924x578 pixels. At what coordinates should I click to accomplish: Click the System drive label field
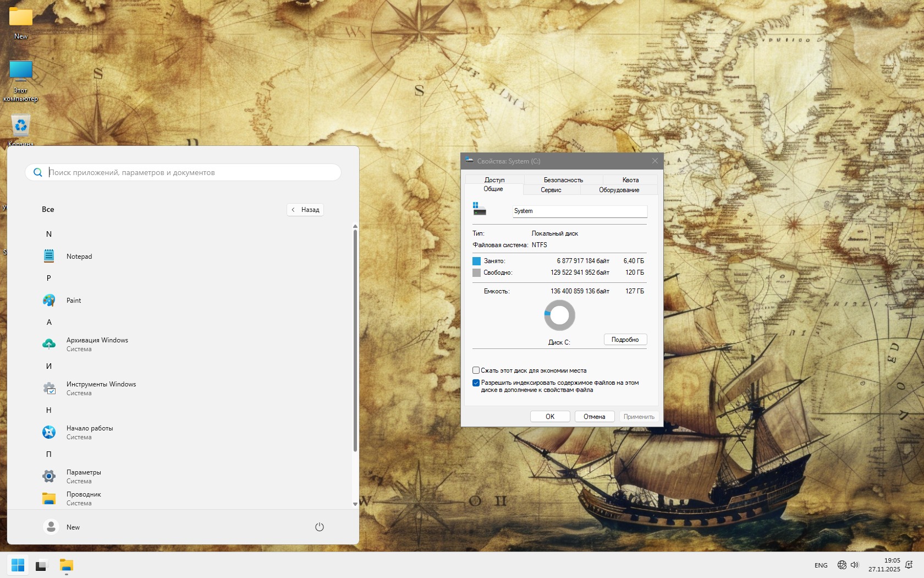pos(579,211)
